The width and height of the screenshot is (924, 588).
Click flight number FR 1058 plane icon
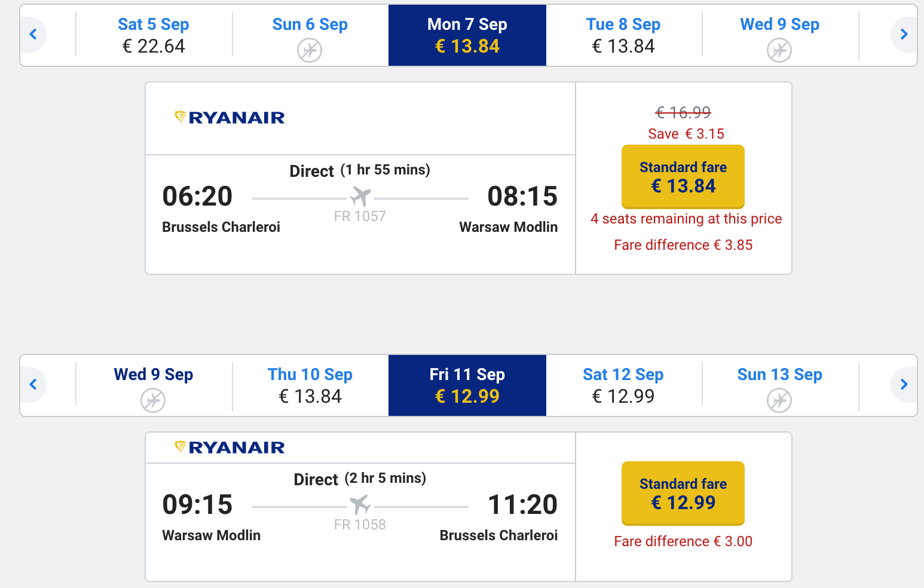pos(360,505)
